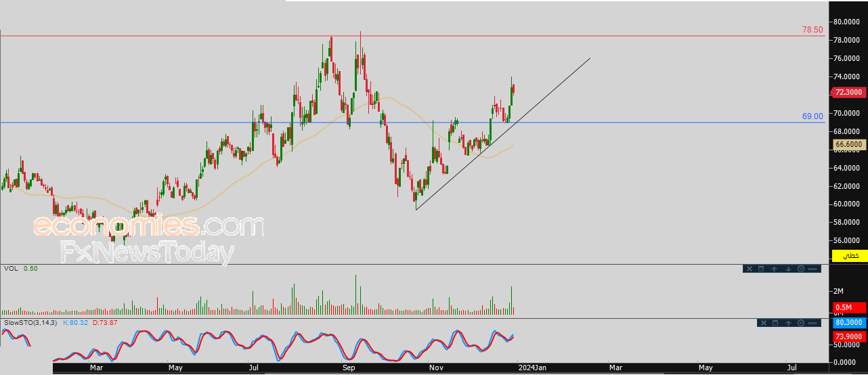Click the SlowSTO(3,14,3) indicator title
The width and height of the screenshot is (868, 375).
pyautogui.click(x=30, y=322)
